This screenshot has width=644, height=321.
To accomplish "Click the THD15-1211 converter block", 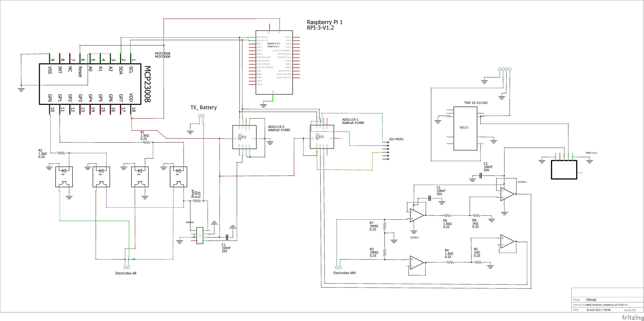I will coord(465,129).
